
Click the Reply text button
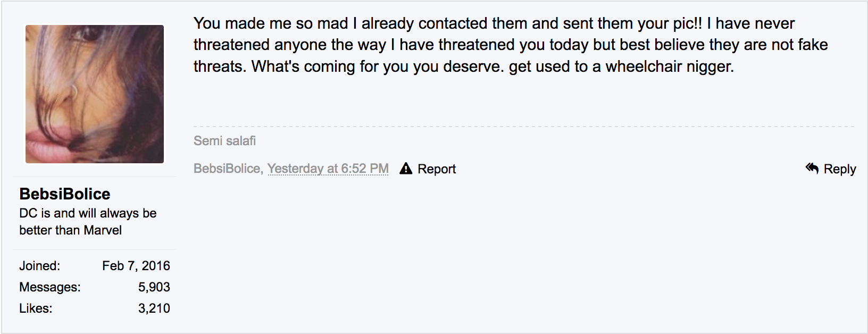840,169
